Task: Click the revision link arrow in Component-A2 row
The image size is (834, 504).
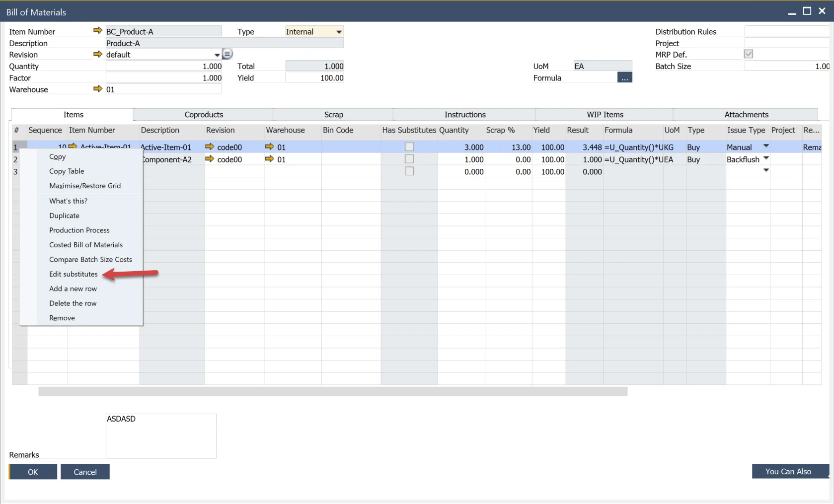Action: click(210, 159)
